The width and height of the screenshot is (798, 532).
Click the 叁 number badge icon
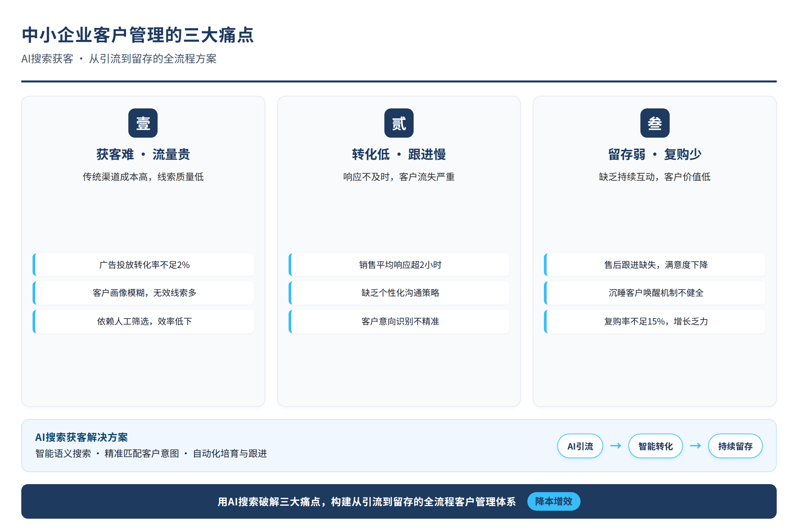pyautogui.click(x=654, y=123)
